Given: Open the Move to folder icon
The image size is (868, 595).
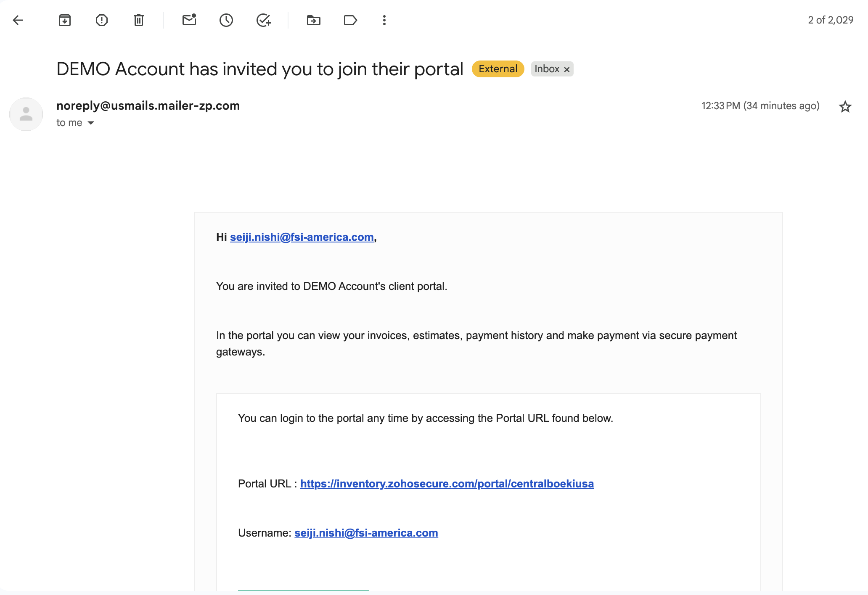Looking at the screenshot, I should [314, 20].
